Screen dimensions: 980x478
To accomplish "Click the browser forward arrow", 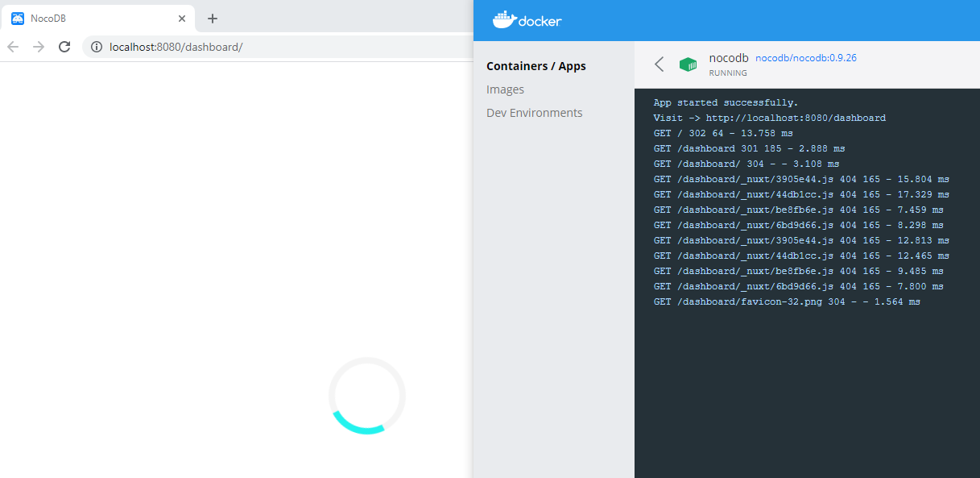I will [38, 47].
